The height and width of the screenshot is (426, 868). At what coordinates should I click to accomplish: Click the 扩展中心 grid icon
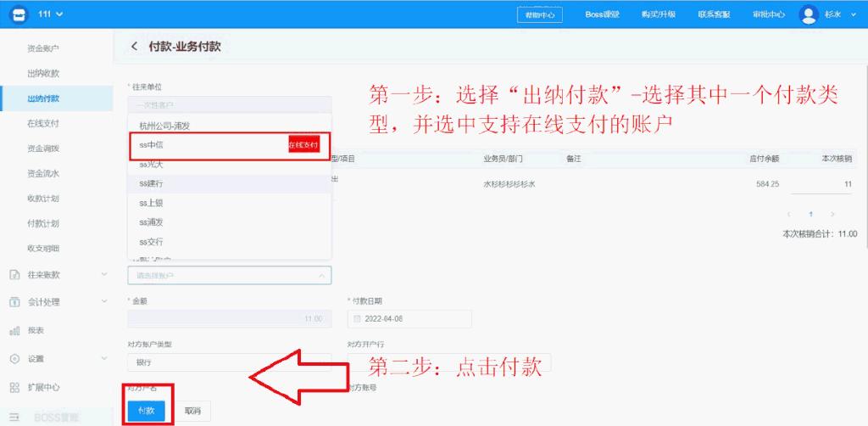pyautogui.click(x=15, y=387)
